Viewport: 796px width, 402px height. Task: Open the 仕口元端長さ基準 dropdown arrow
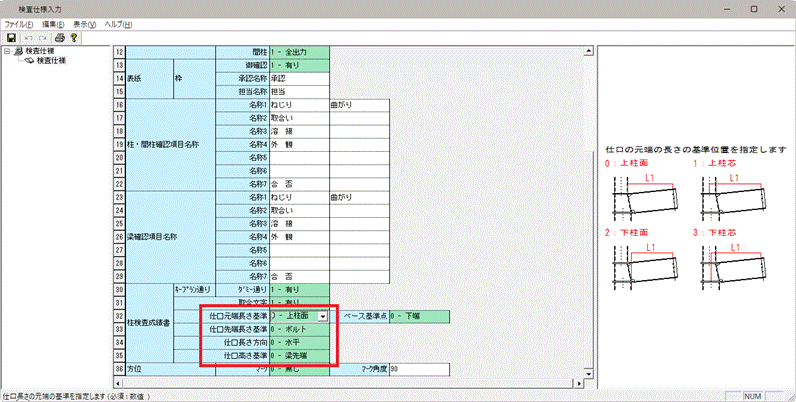pos(322,316)
